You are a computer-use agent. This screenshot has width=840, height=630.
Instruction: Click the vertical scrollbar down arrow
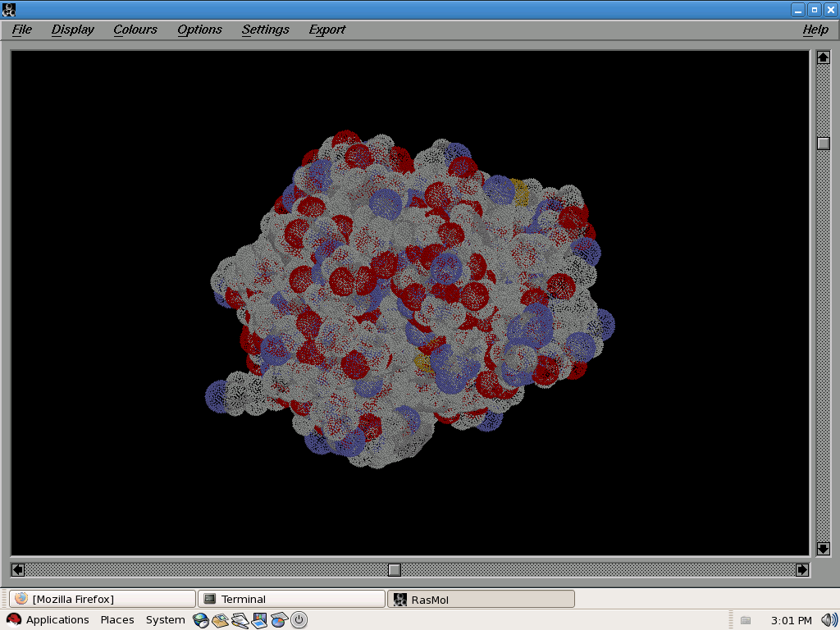(x=824, y=549)
